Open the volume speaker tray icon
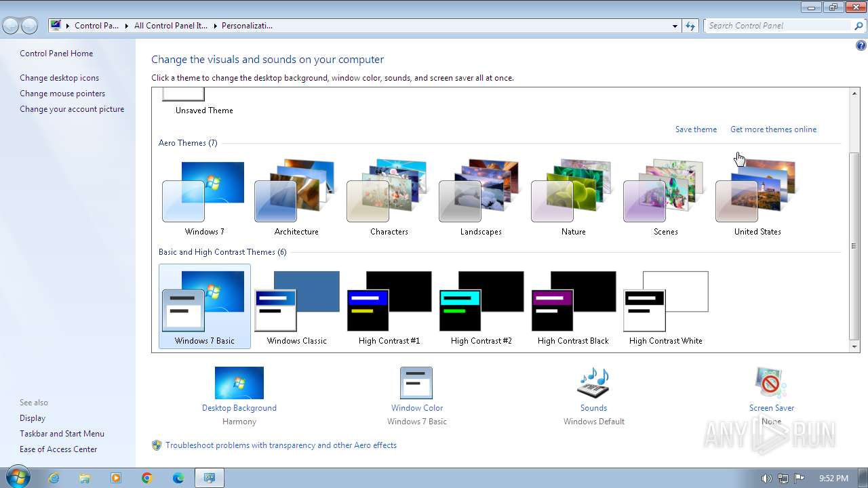This screenshot has height=488, width=868. (x=766, y=478)
